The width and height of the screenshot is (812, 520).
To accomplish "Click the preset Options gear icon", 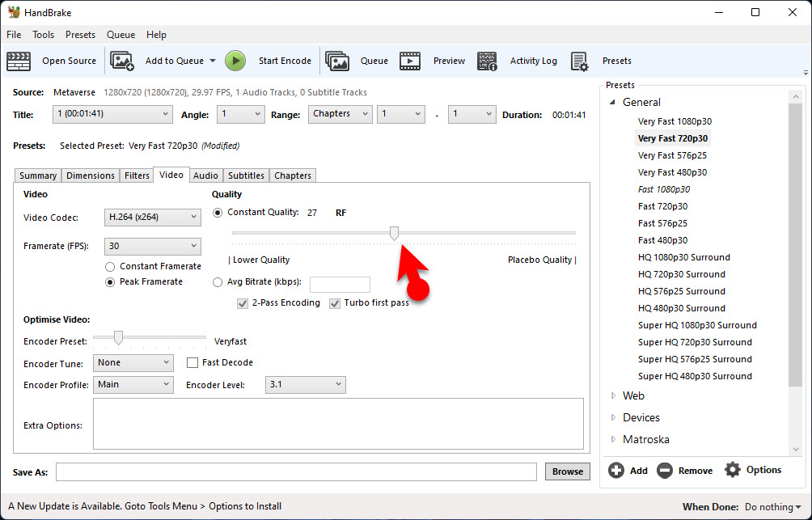I will click(x=732, y=470).
